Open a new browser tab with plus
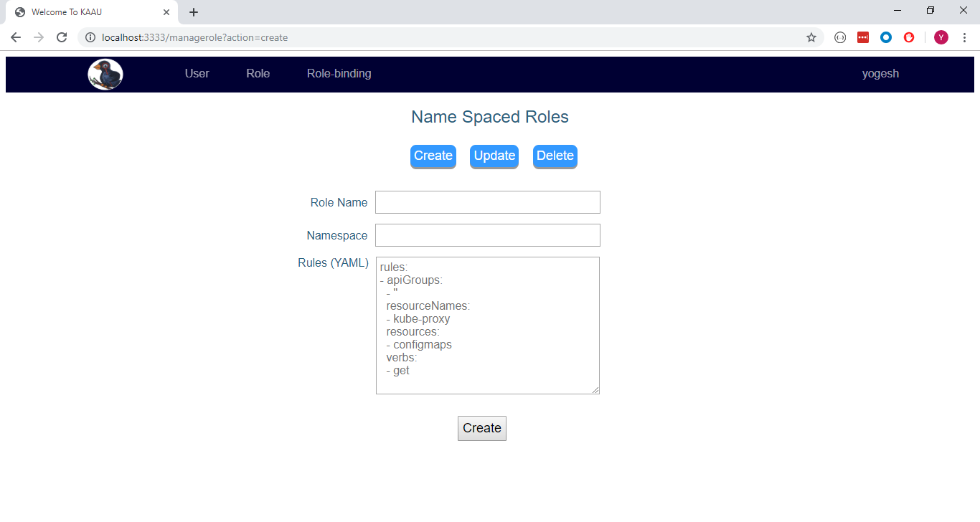Viewport: 980px width, 522px height. 194,12
